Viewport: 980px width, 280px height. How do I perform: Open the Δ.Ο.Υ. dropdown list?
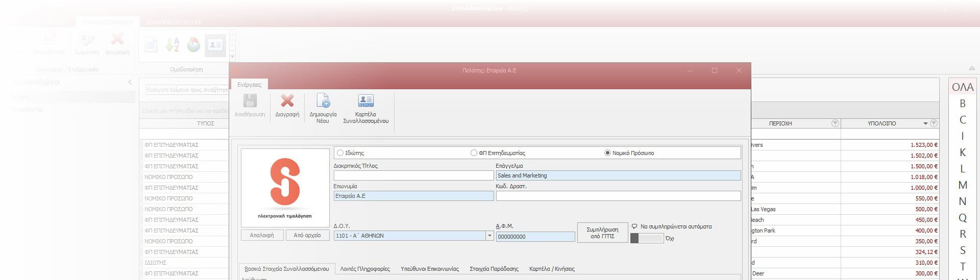(489, 236)
